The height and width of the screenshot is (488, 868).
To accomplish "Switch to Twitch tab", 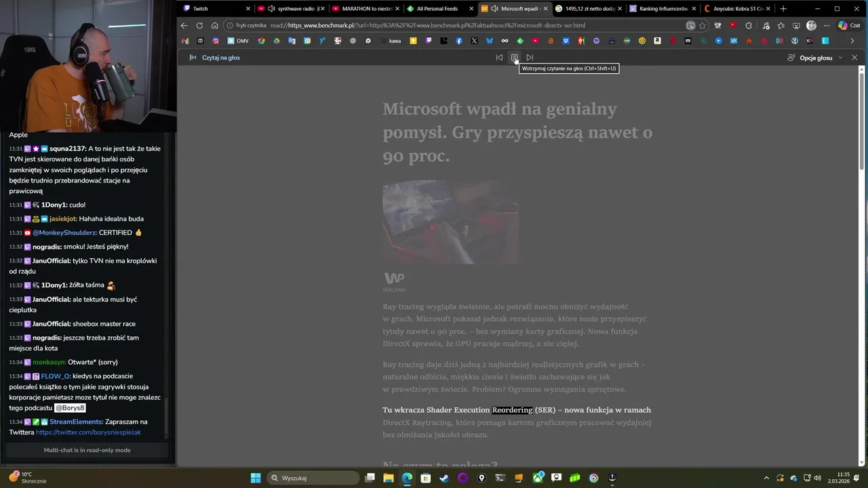I will [x=217, y=9].
